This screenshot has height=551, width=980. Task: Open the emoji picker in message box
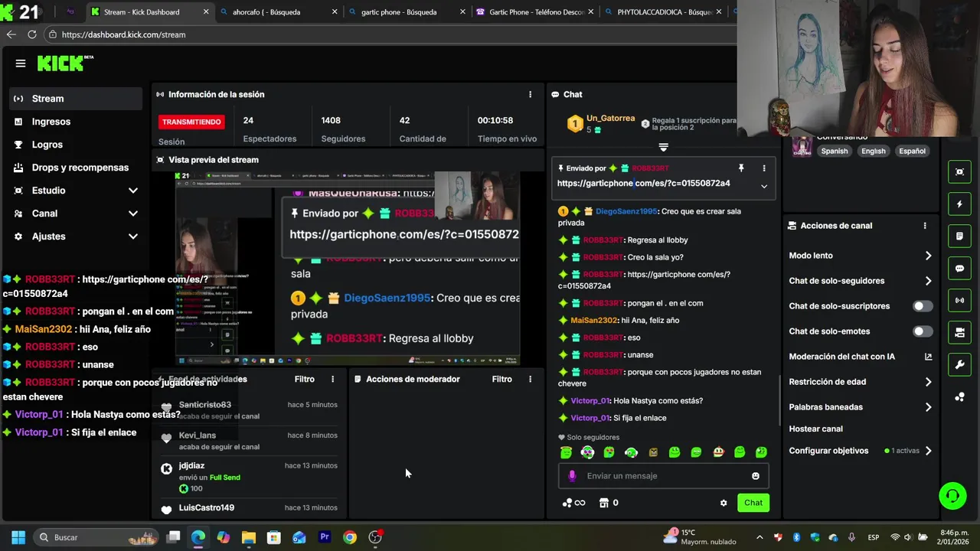click(x=756, y=476)
